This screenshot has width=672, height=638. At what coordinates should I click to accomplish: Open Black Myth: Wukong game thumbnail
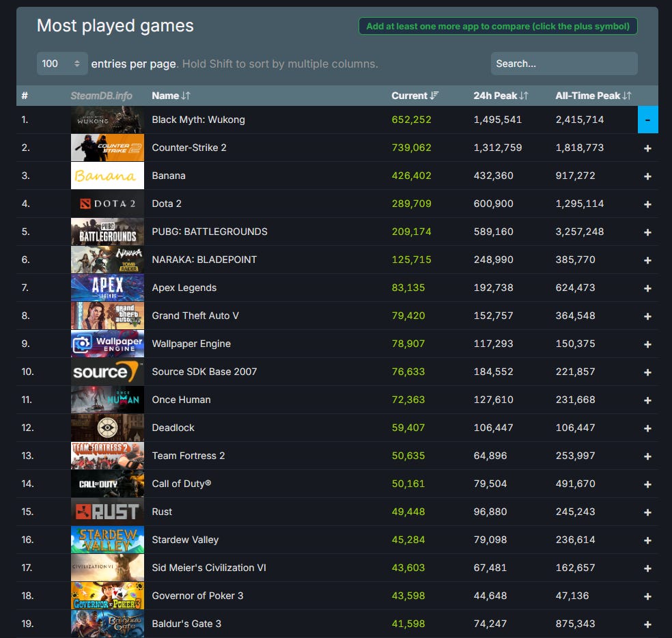coord(107,120)
